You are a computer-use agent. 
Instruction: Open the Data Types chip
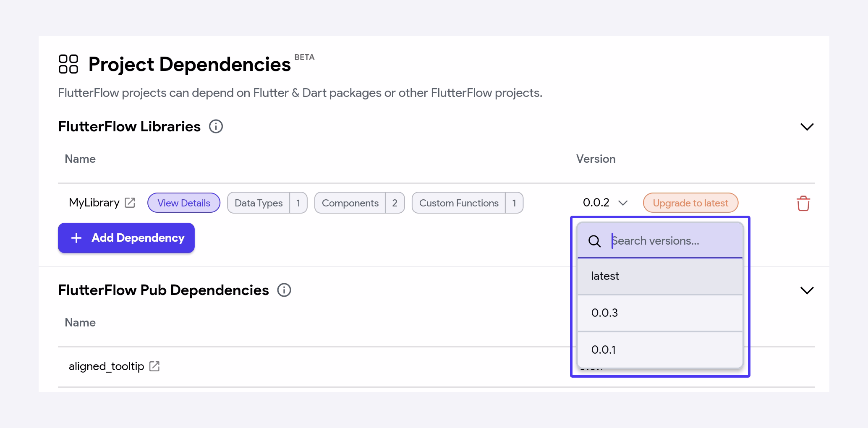click(x=267, y=203)
